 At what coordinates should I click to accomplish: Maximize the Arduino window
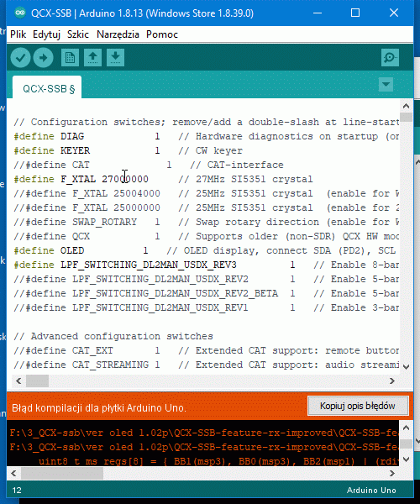click(x=355, y=13)
